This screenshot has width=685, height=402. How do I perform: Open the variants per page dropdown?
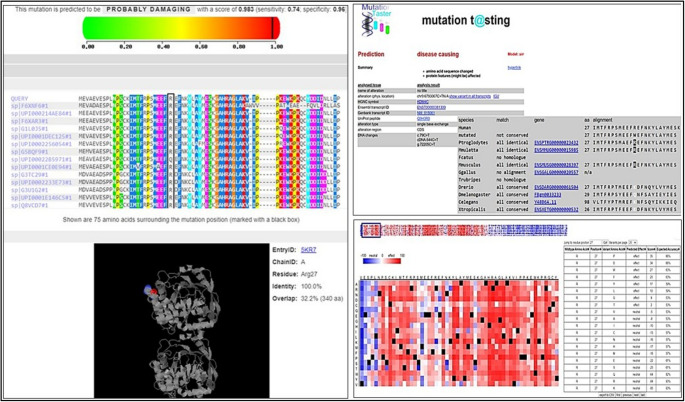(633, 243)
